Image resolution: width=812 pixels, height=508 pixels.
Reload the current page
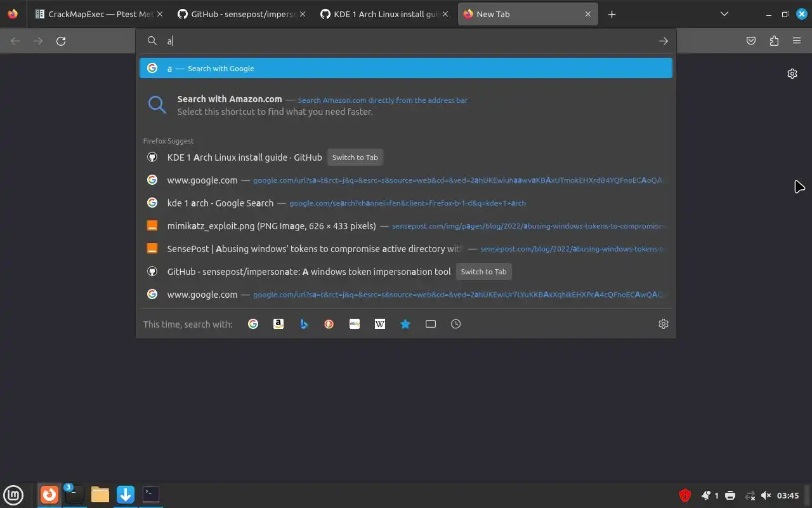(x=61, y=41)
